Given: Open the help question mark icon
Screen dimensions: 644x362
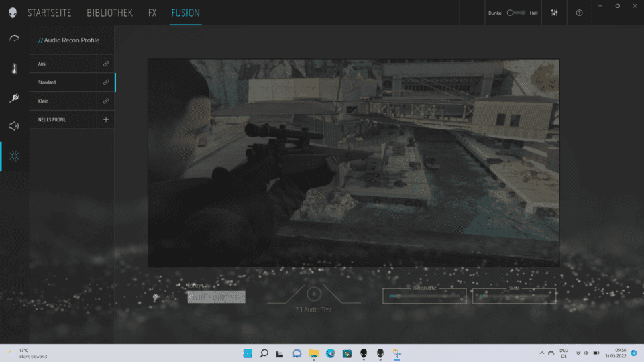Looking at the screenshot, I should [x=580, y=13].
